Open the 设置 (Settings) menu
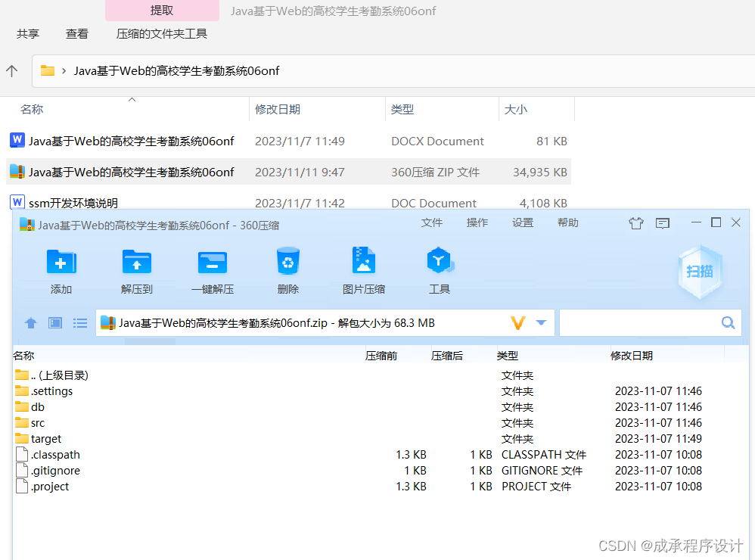Screen dimensions: 755x560 tap(522, 222)
